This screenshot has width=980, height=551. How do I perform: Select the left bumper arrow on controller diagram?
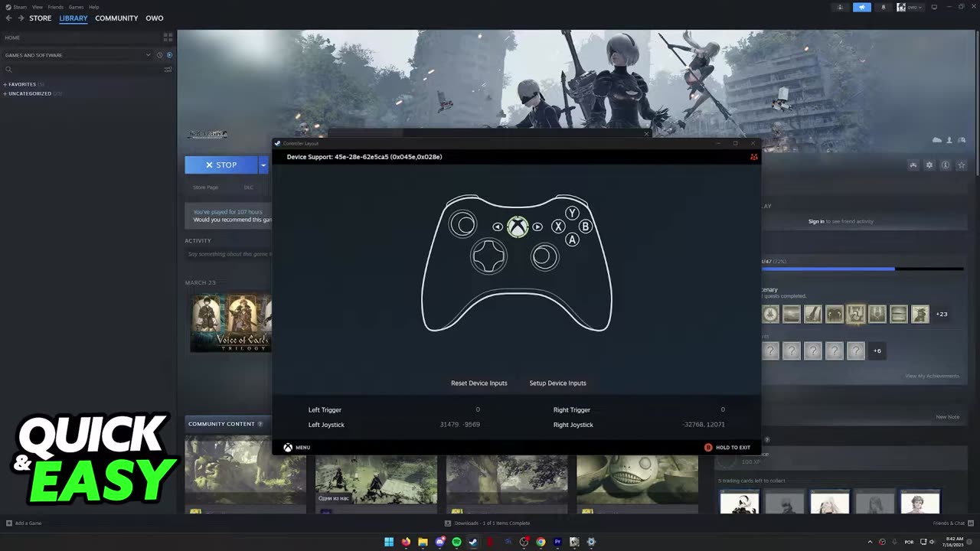pos(498,227)
